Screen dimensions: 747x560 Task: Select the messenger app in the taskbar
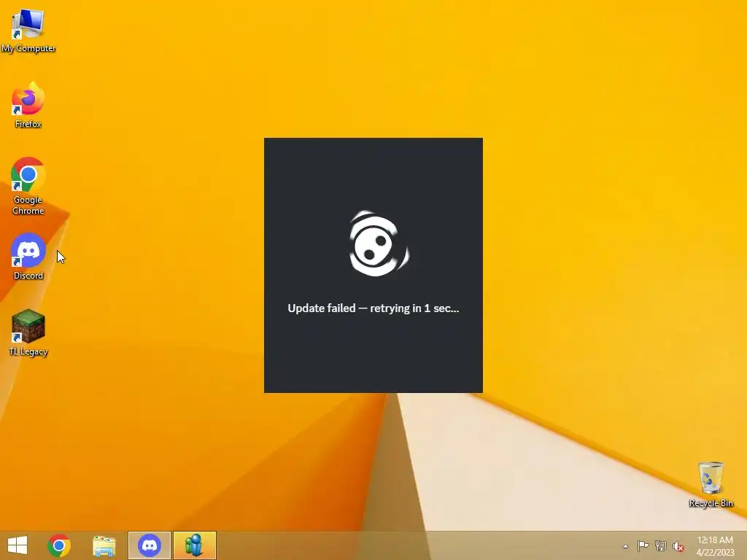coord(194,545)
